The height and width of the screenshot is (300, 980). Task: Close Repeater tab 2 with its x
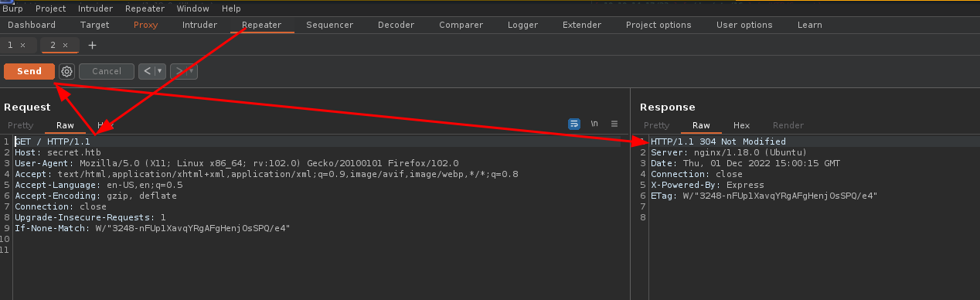click(x=66, y=46)
